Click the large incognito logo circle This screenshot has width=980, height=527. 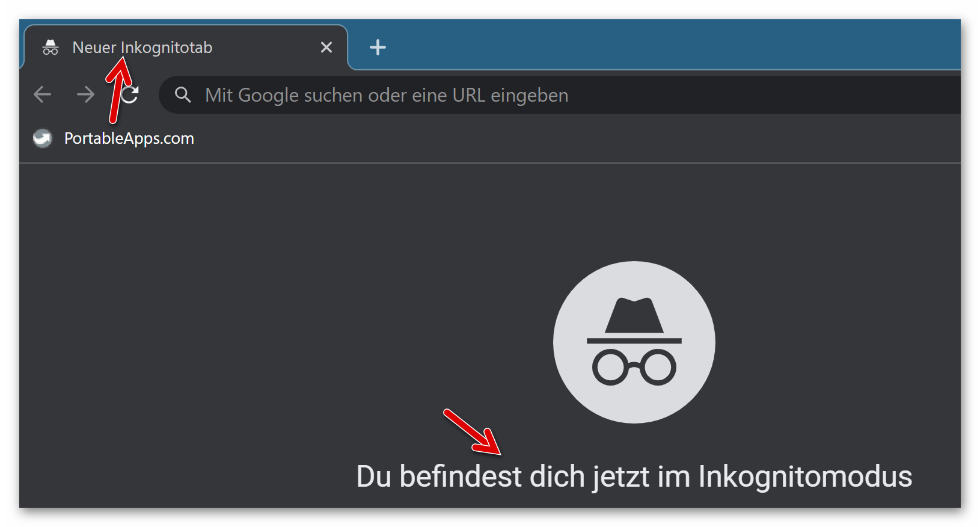tap(634, 342)
